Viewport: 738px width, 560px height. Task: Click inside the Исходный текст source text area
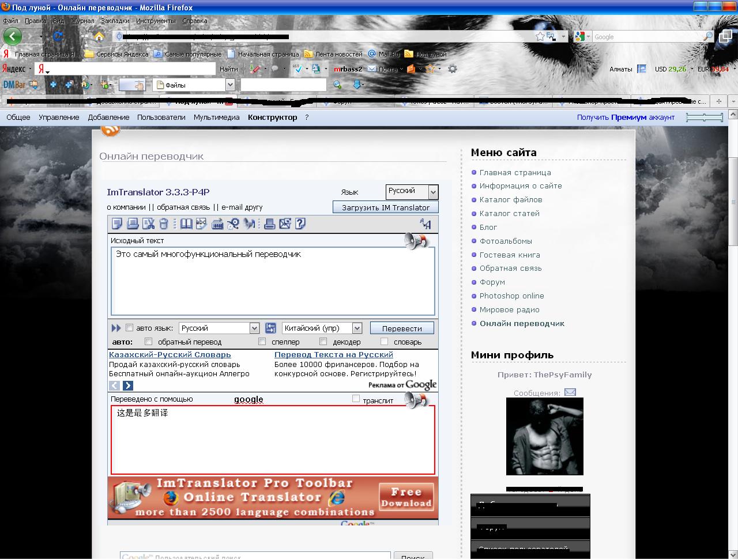click(273, 281)
